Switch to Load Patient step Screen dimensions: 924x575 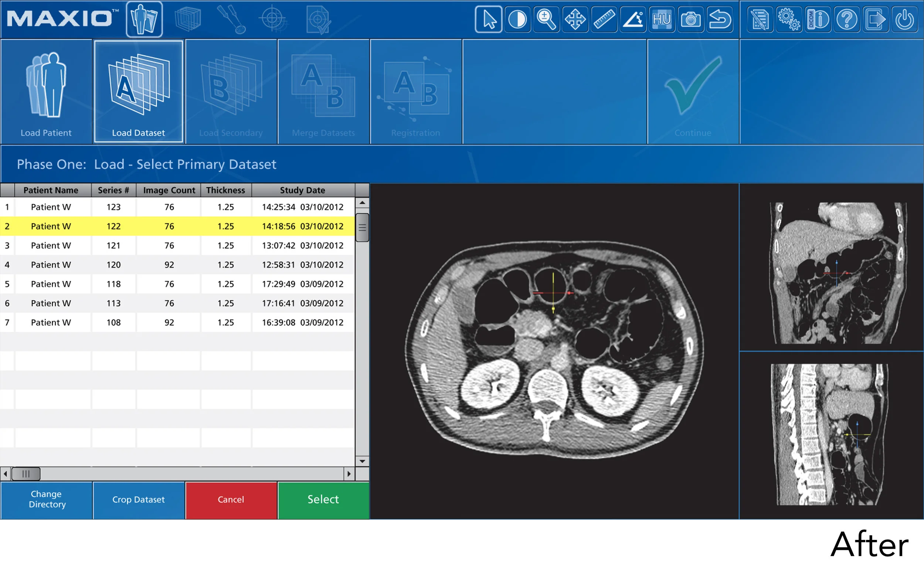click(x=46, y=92)
